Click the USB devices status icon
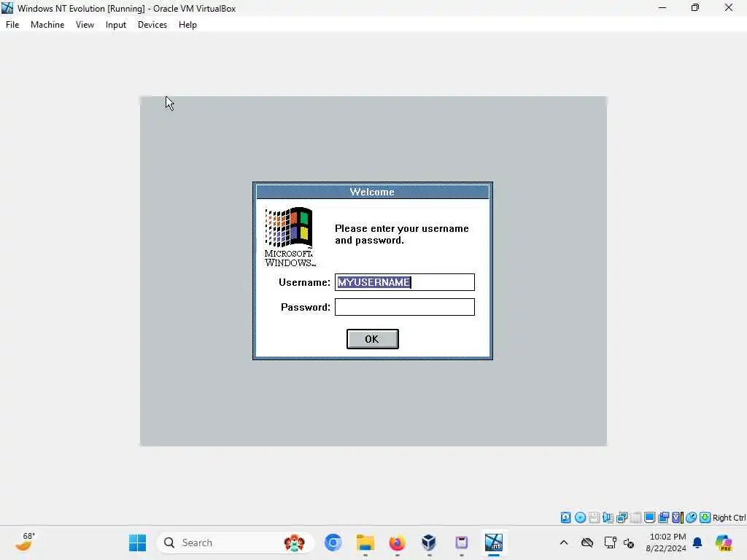The height and width of the screenshot is (560, 747). pyautogui.click(x=635, y=518)
